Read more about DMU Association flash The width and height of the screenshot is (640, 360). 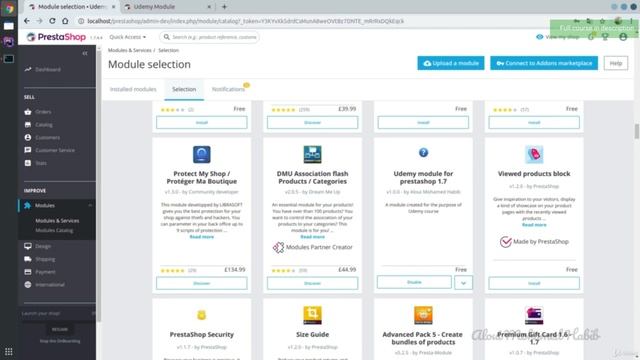312,237
